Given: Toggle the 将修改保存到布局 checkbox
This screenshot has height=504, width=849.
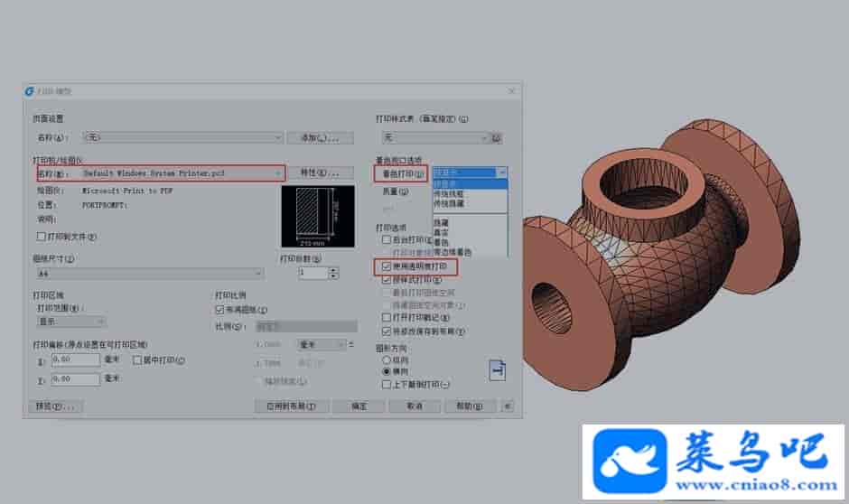Looking at the screenshot, I should (x=386, y=331).
